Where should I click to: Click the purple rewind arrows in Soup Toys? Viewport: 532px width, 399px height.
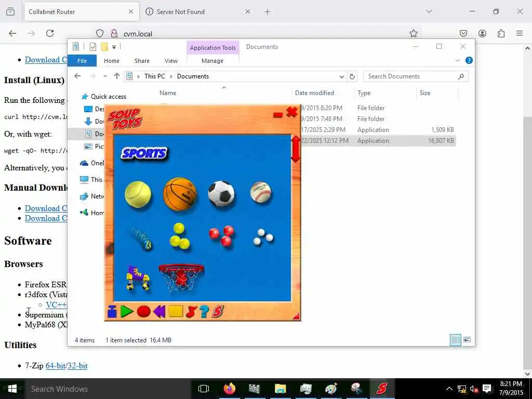coord(159,312)
